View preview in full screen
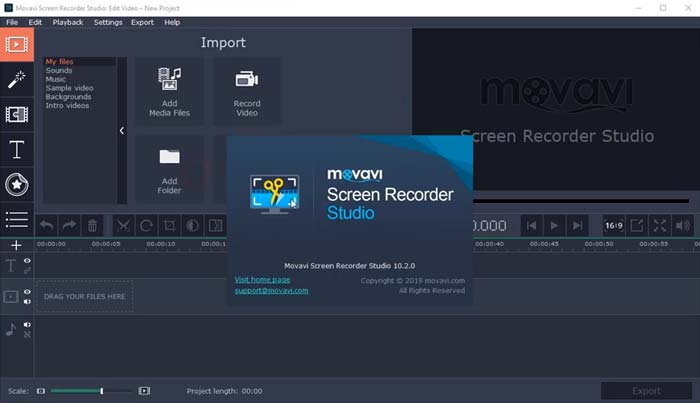 (x=660, y=225)
